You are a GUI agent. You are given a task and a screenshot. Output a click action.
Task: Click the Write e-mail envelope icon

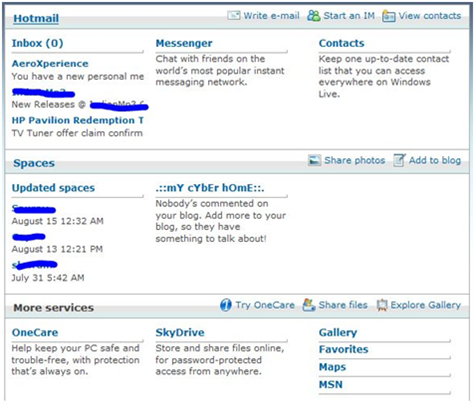[233, 15]
